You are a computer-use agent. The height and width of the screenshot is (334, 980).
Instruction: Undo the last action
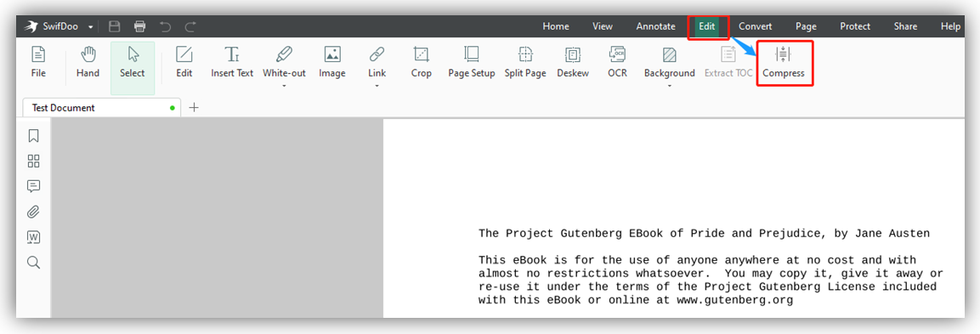[165, 26]
